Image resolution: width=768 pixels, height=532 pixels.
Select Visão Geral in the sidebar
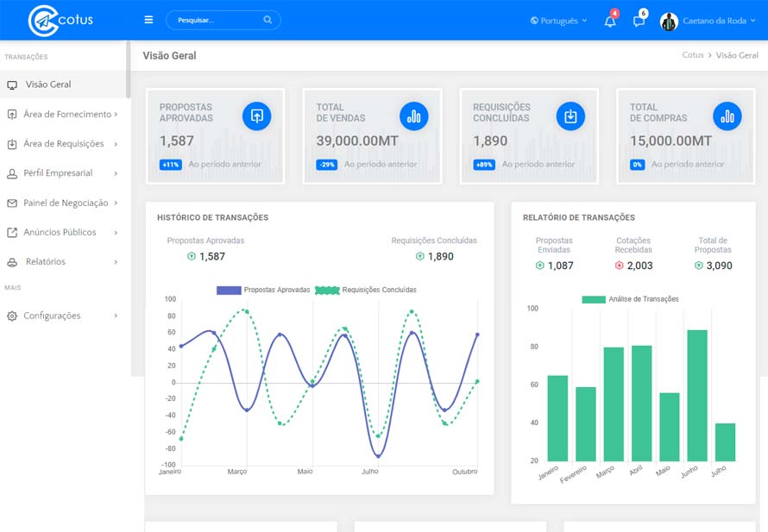coord(63,84)
